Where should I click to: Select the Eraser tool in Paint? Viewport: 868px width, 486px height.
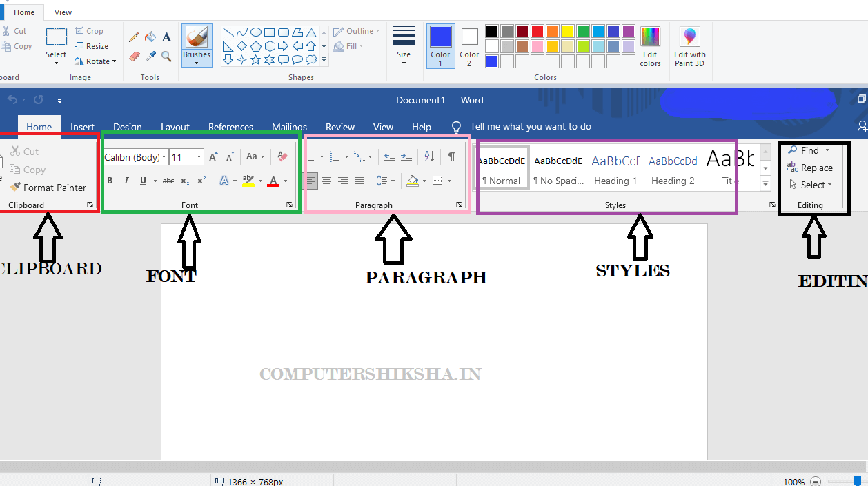(134, 56)
